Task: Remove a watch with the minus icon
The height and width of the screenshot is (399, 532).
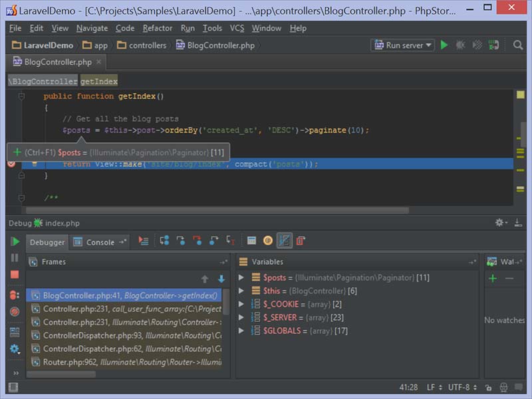Action: click(x=509, y=279)
